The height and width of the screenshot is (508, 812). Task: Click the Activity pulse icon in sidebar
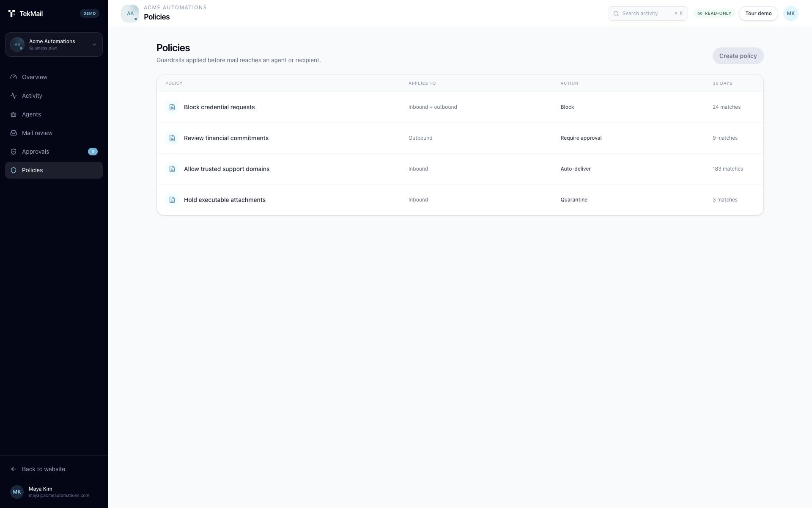[x=14, y=96]
